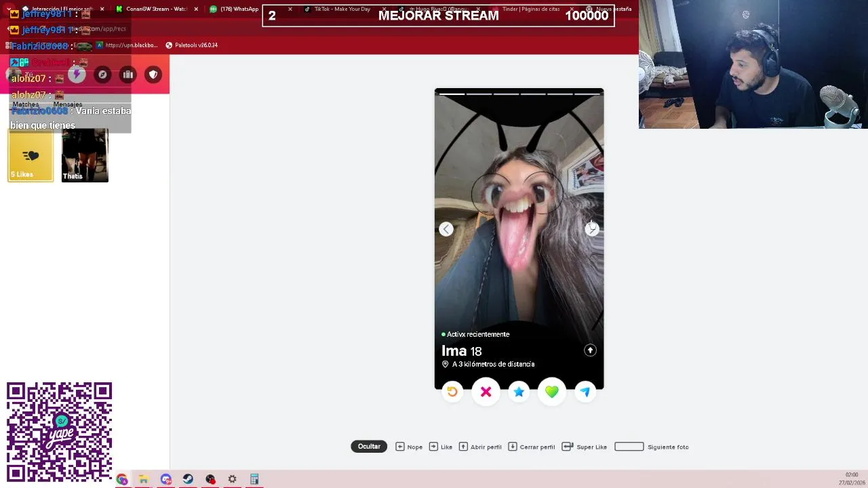Open Chrome from the taskbar
This screenshot has height=488, width=868.
click(x=122, y=479)
